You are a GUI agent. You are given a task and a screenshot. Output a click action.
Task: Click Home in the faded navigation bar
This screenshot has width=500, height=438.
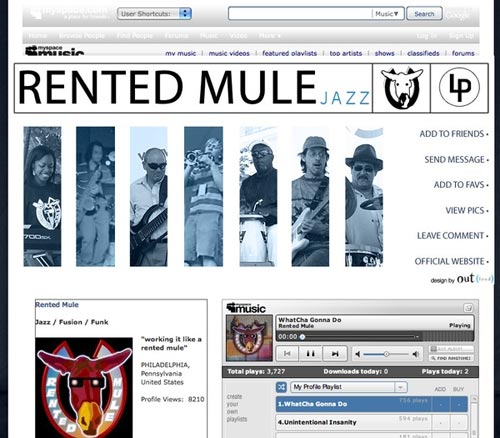pyautogui.click(x=37, y=36)
